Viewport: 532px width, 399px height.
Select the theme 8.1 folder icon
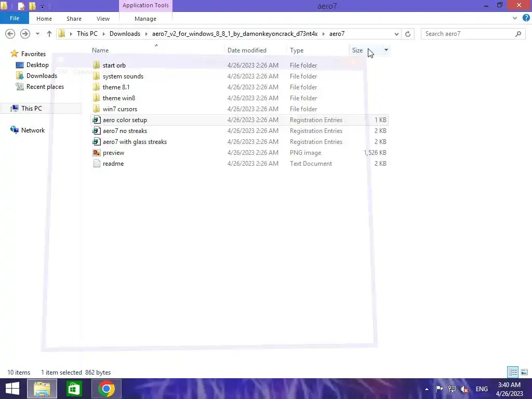point(96,87)
